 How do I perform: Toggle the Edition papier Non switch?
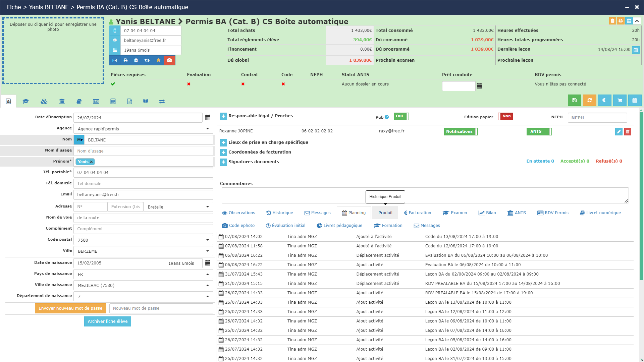(x=506, y=116)
